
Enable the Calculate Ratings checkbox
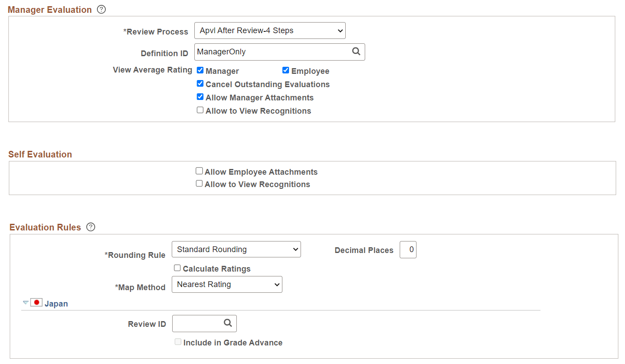pos(177,268)
